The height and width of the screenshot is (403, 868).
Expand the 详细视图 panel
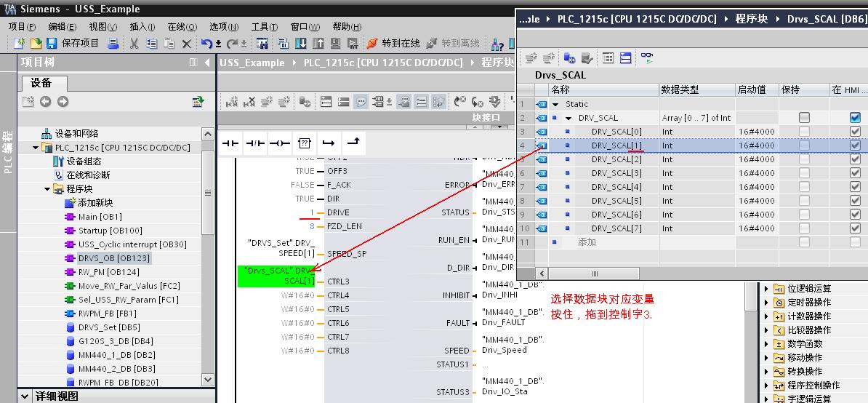(x=25, y=396)
